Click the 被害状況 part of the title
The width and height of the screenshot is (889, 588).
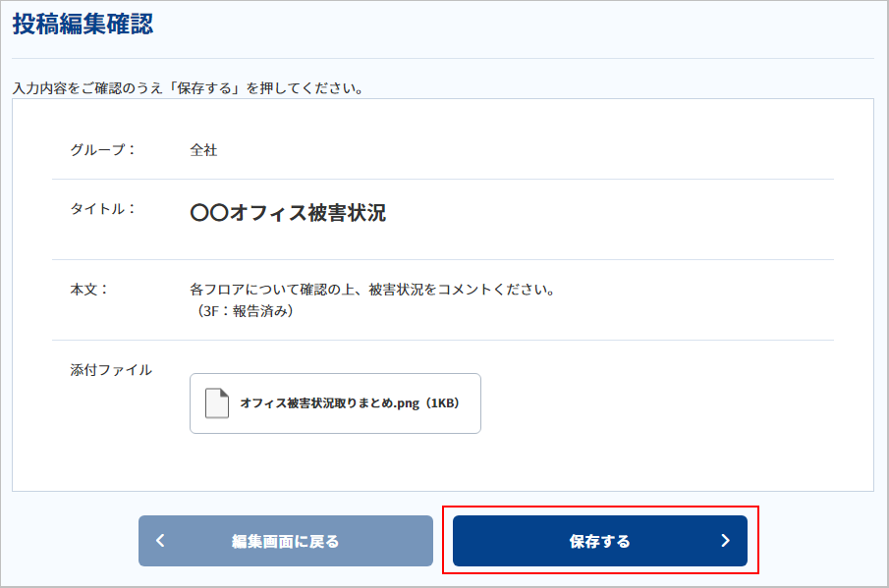(347, 213)
